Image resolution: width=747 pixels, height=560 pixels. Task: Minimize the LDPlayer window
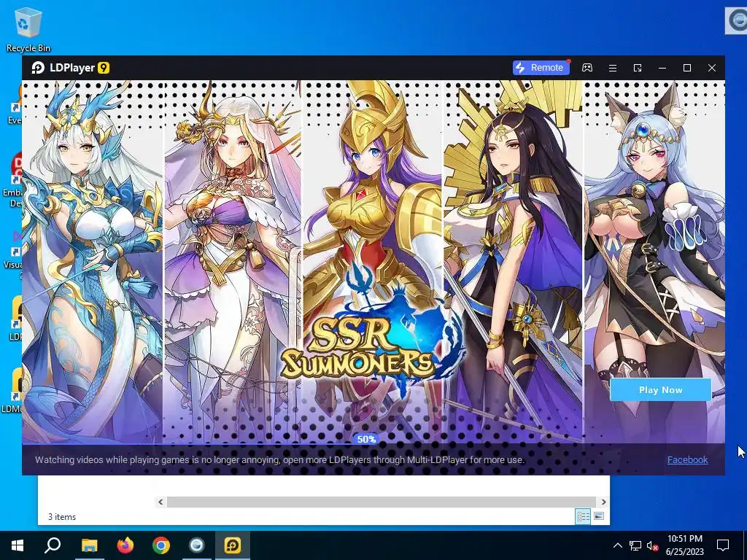click(662, 68)
